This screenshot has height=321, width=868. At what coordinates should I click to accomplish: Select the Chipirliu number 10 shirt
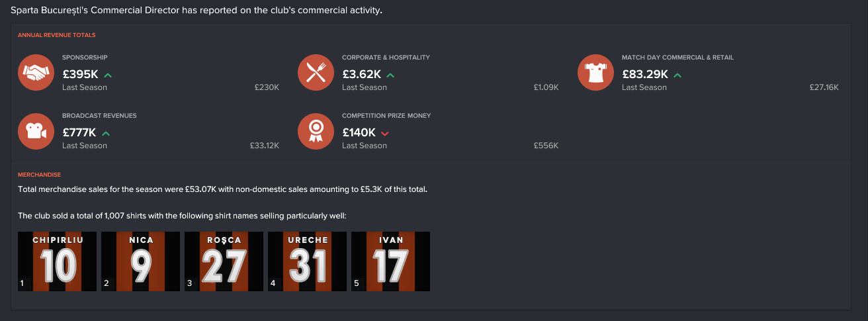57,261
